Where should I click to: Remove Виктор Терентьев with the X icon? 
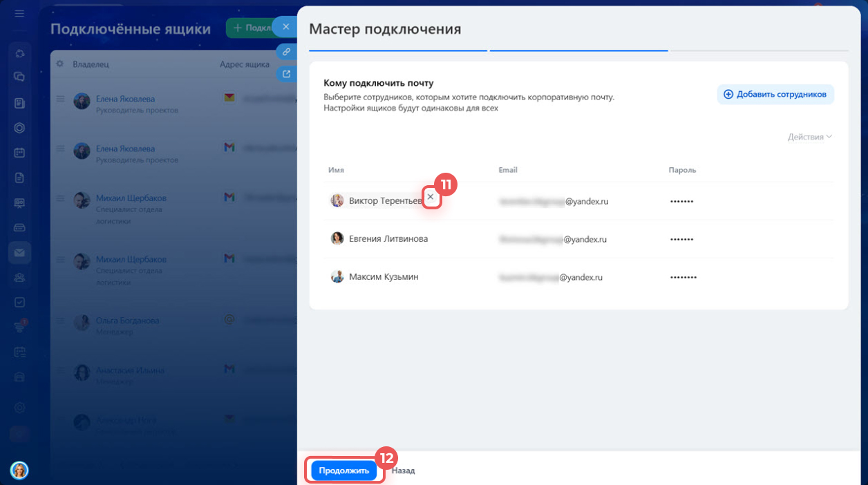pos(431,198)
